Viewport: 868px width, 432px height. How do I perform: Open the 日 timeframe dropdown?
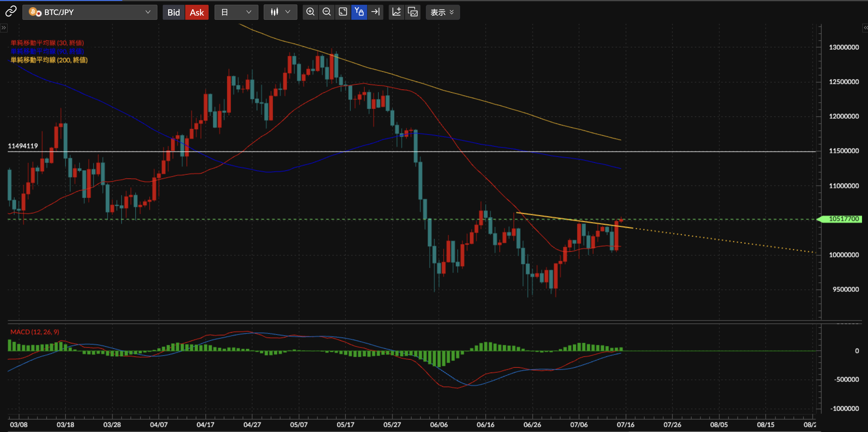pyautogui.click(x=236, y=12)
